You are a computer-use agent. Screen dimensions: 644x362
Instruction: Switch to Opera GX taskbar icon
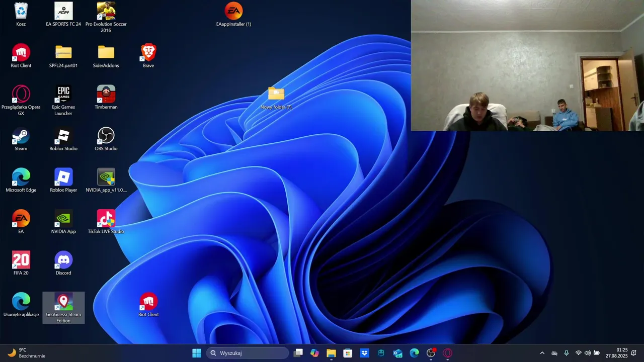pyautogui.click(x=448, y=353)
